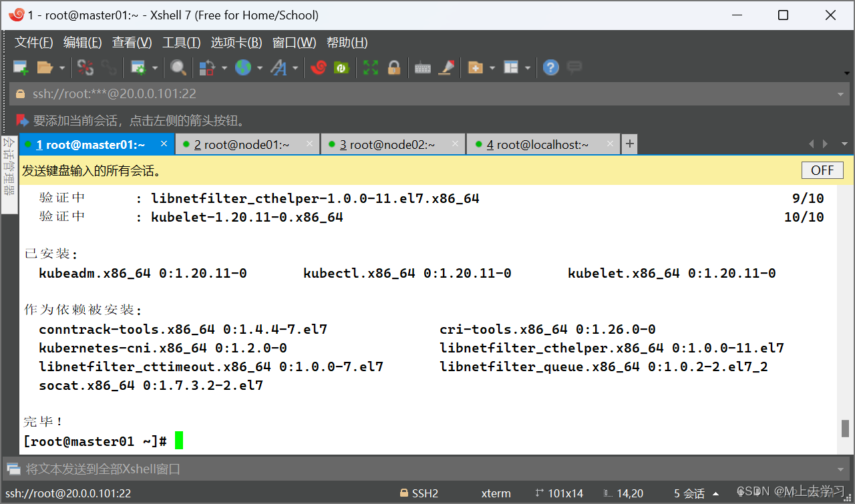Click the Disconnect toolbar icon
This screenshot has height=504, width=855.
[85, 67]
